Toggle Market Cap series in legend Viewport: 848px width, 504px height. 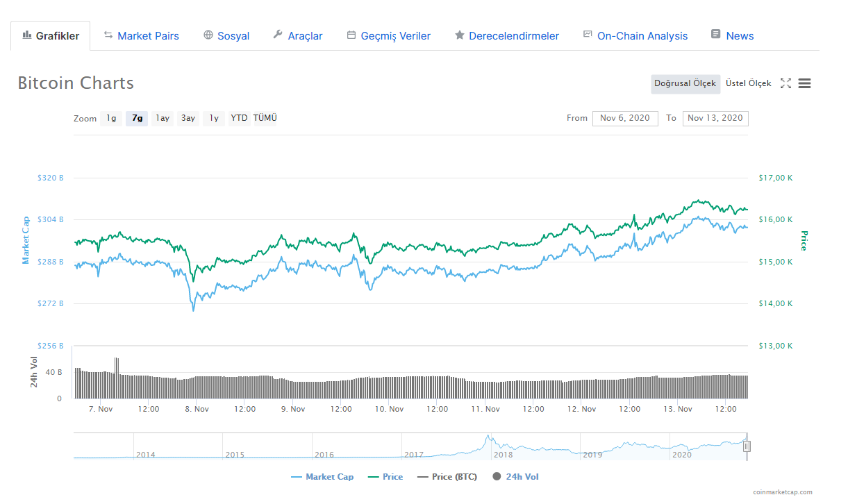coord(322,477)
